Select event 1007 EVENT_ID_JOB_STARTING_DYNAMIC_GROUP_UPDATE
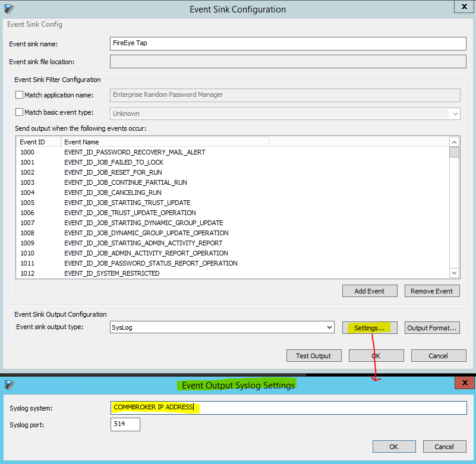Screen dimensions: 476x464 [x=233, y=223]
